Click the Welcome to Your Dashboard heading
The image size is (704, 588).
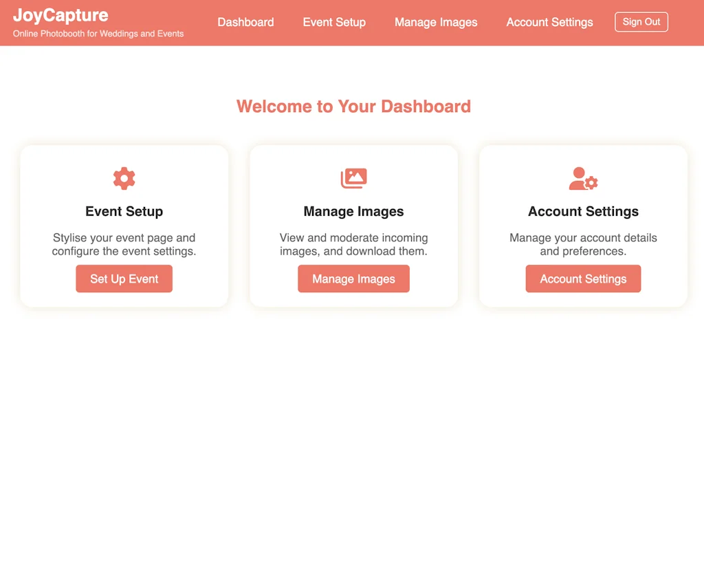(353, 107)
